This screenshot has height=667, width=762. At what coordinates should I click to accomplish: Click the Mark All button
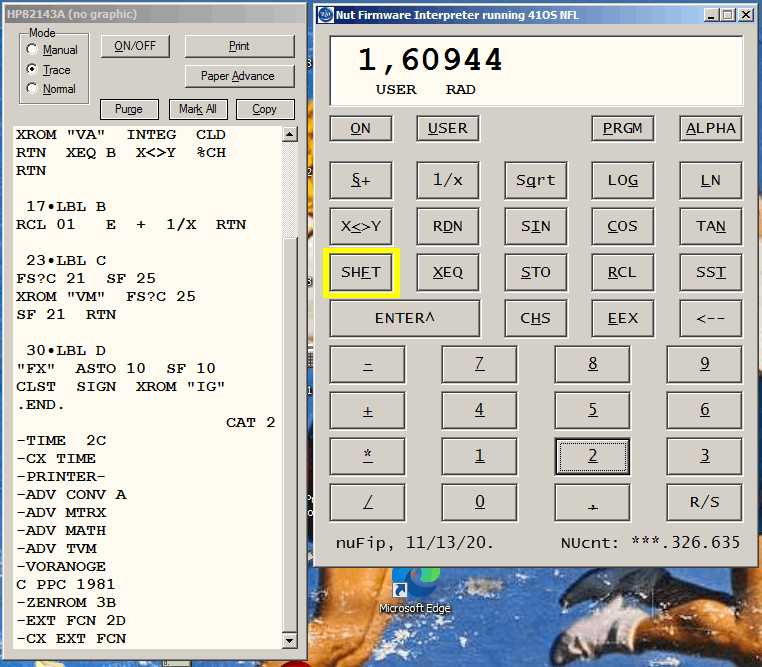(198, 109)
